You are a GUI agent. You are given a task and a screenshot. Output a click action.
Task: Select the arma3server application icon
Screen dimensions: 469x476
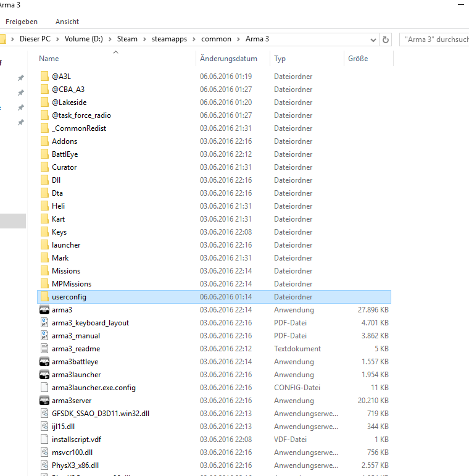44,401
